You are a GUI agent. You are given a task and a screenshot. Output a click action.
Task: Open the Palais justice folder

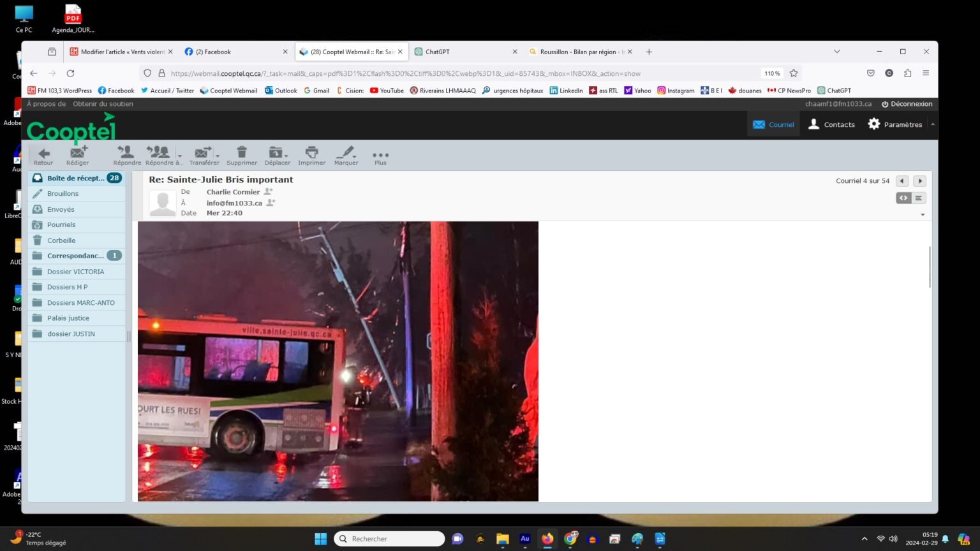coord(68,318)
